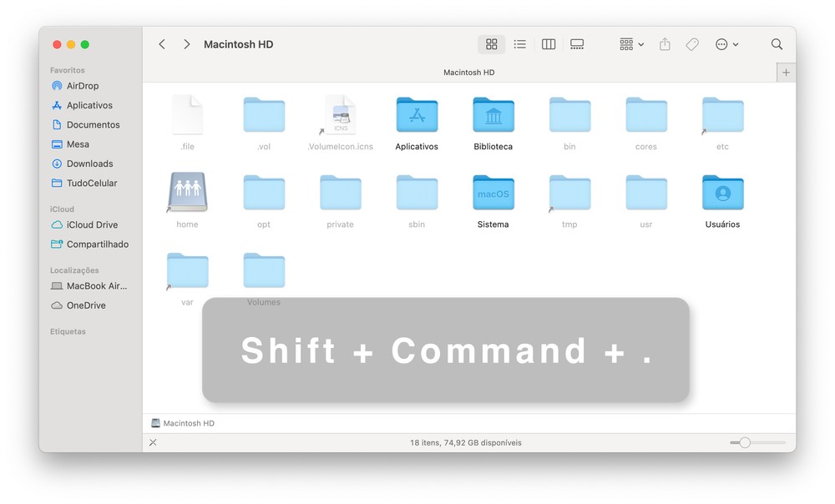Click '18 itens, 74,92 GB disponíveis' status text
The height and width of the screenshot is (504, 835).
pos(465,442)
